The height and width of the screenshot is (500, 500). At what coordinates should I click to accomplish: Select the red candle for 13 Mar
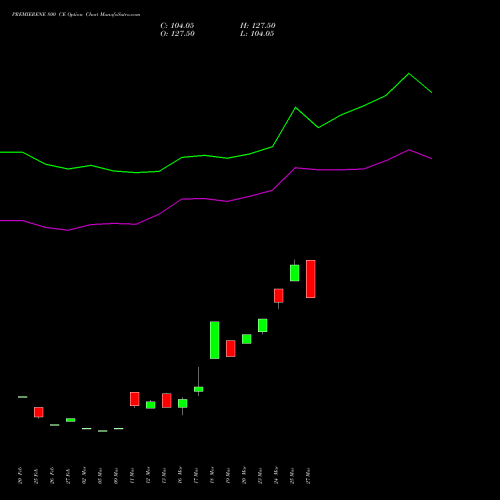click(167, 400)
